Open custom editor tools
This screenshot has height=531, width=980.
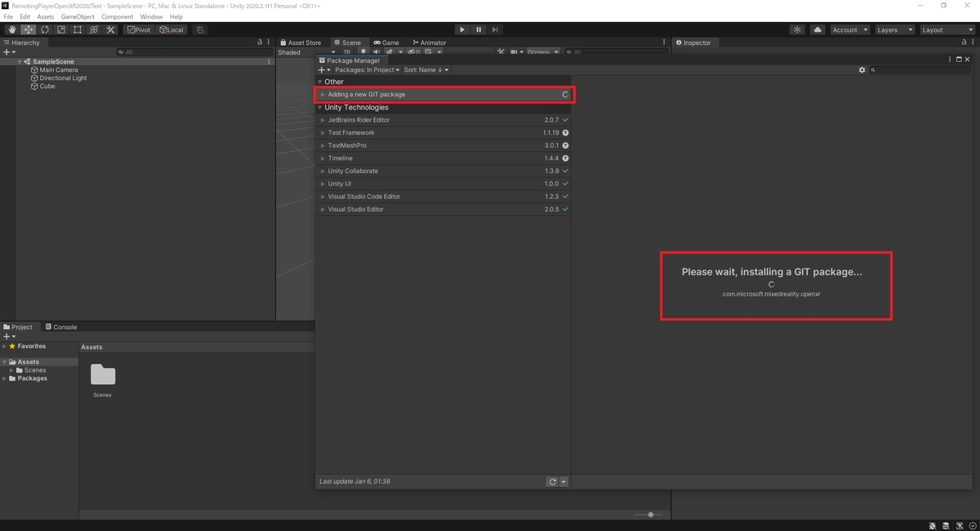(x=111, y=29)
